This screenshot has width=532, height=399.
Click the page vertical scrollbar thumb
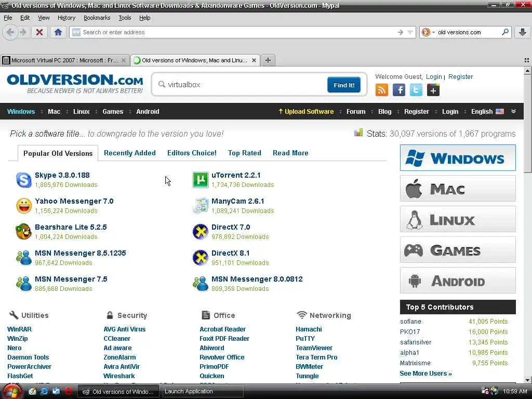pyautogui.click(x=527, y=124)
